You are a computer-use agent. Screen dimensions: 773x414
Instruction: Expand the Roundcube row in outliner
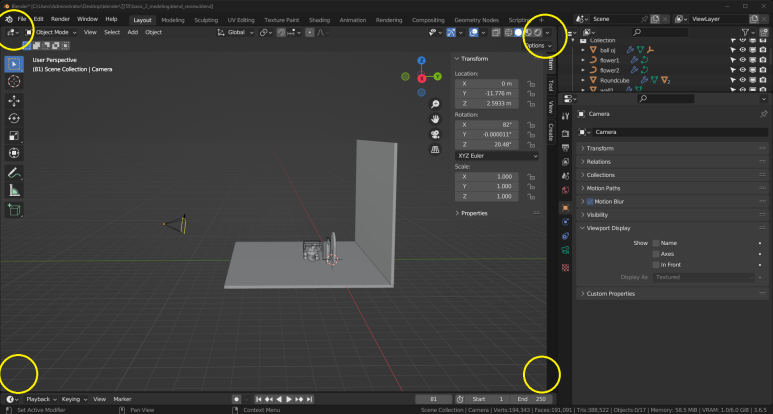(583, 80)
